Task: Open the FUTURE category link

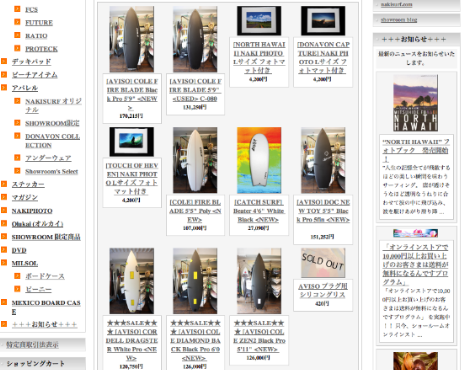Action: 39,23
